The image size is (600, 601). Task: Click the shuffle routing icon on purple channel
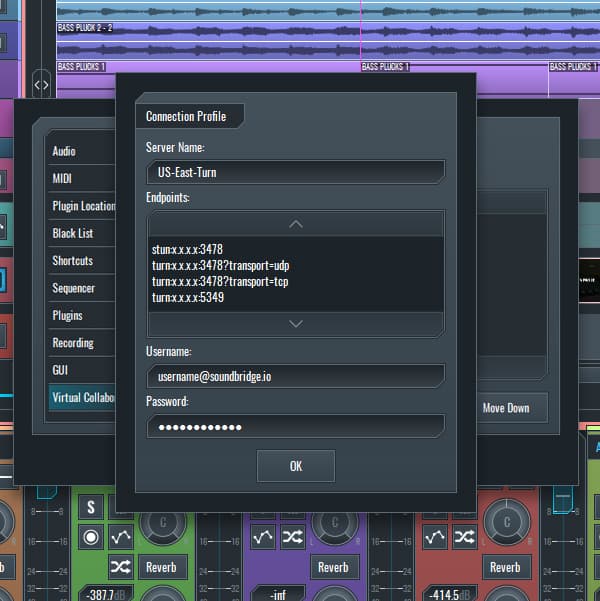pyautogui.click(x=293, y=537)
